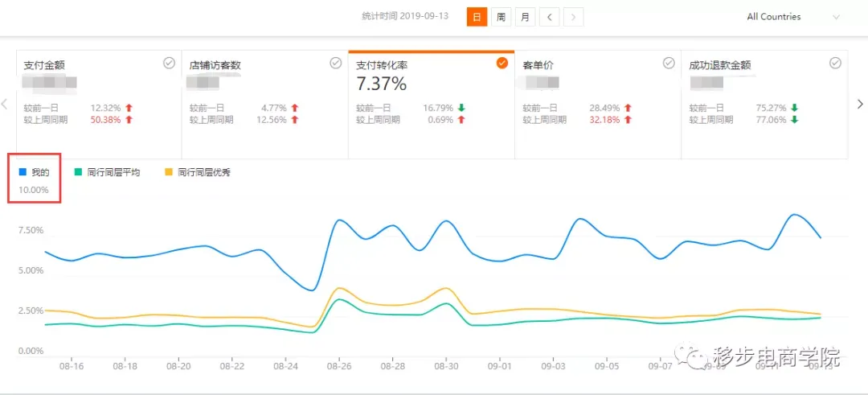The height and width of the screenshot is (395, 868).
Task: Click the 77.06% refund weekly decrease
Action: [x=771, y=120]
